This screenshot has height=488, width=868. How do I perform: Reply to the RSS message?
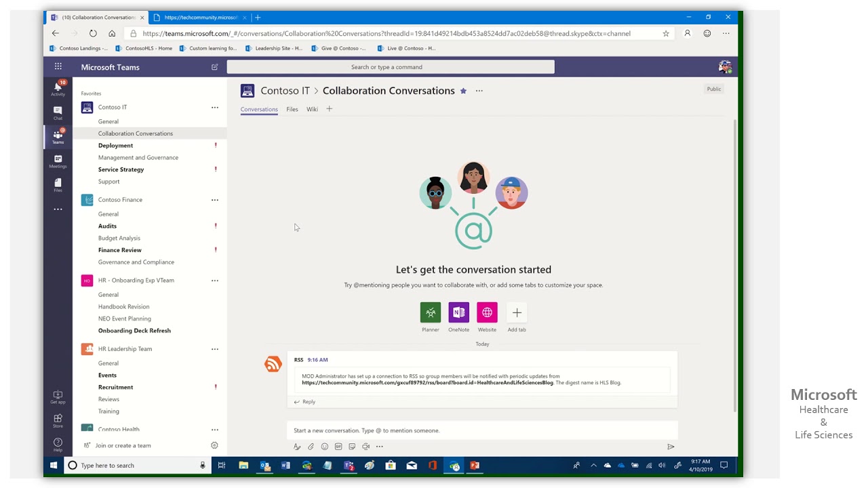pos(304,402)
